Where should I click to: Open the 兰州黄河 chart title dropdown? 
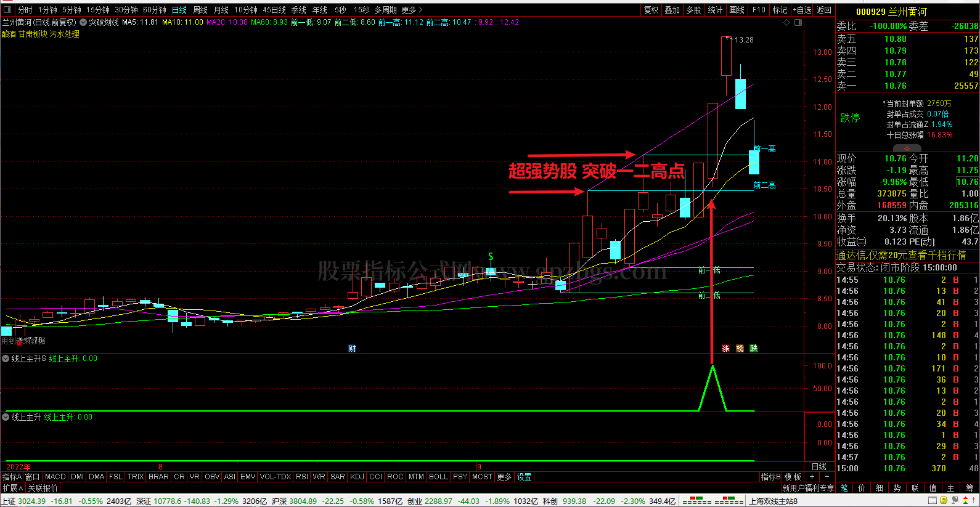(x=39, y=22)
